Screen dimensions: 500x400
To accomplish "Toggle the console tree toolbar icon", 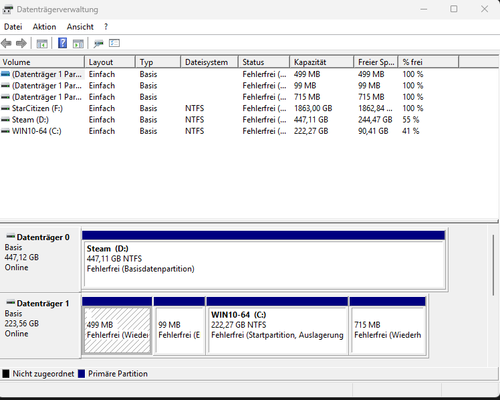I will (x=42, y=43).
